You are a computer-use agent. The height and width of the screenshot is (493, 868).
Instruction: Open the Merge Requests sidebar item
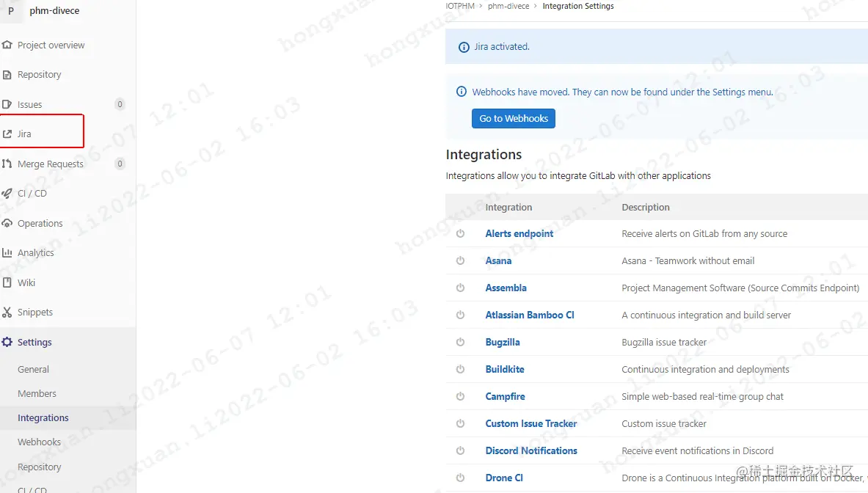click(51, 164)
